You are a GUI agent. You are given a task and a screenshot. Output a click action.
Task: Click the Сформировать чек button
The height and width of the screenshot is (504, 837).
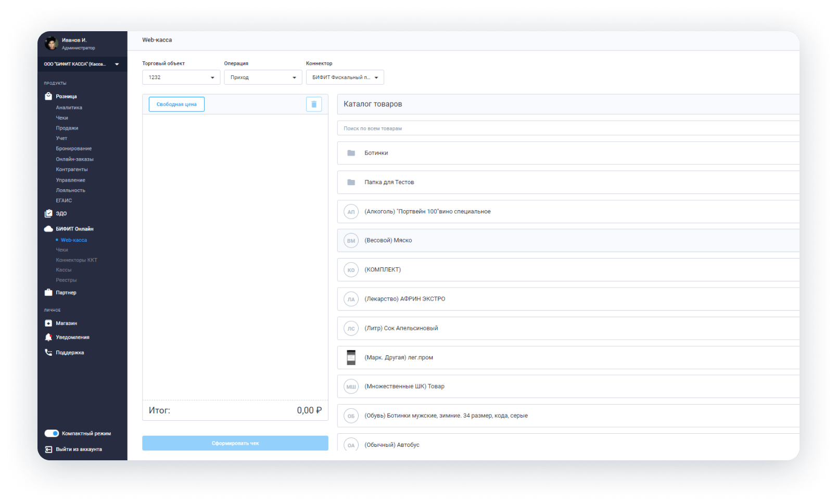point(235,443)
